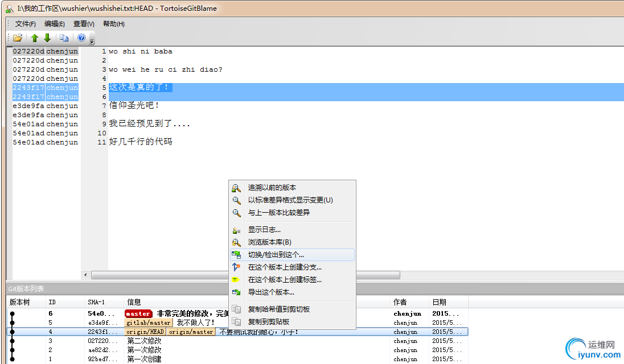Screen dimensions: 624x364
Task: Click hash 2243f17 on blame line 5
Action: pos(28,88)
